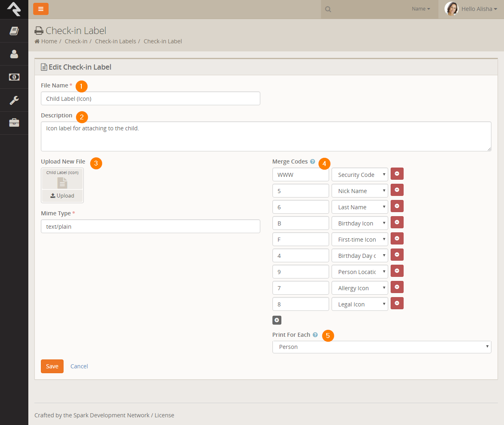Image resolution: width=504 pixels, height=425 pixels.
Task: Open the Hello Alisha user menu
Action: (471, 9)
